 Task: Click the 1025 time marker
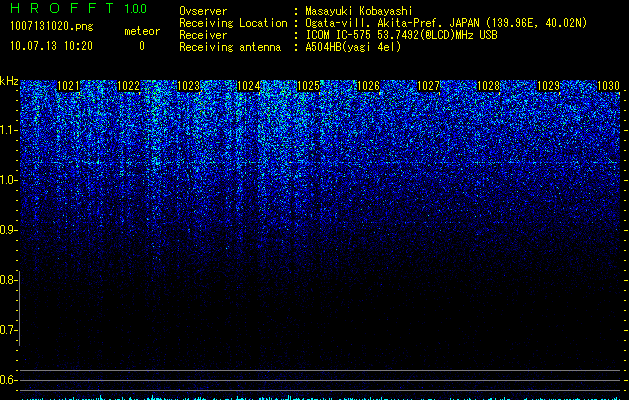pyautogui.click(x=308, y=86)
